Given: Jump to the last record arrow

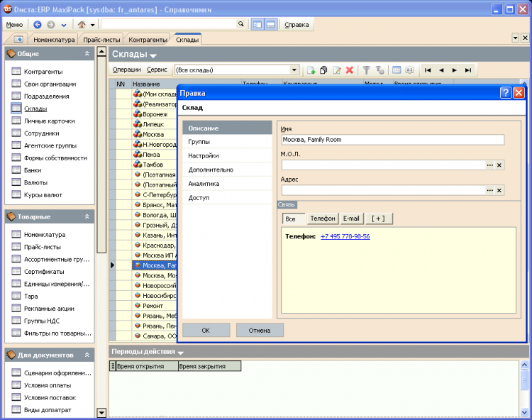Looking at the screenshot, I should tap(468, 70).
